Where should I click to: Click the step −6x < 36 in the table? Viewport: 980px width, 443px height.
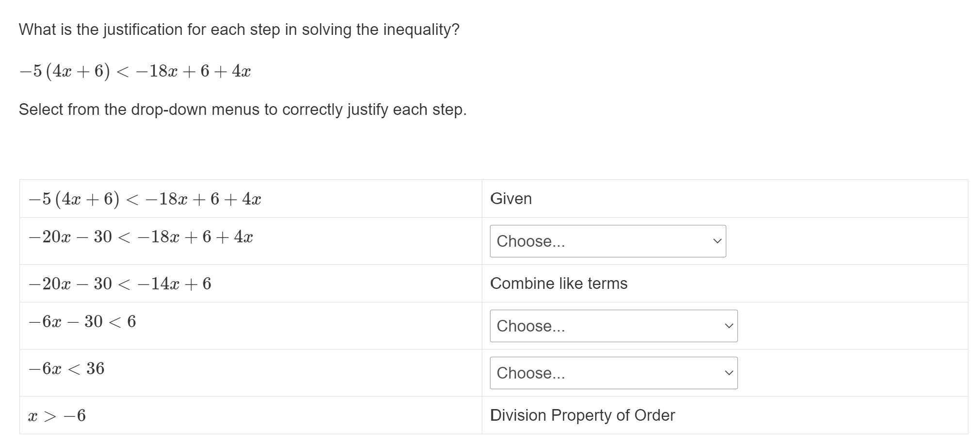[66, 369]
